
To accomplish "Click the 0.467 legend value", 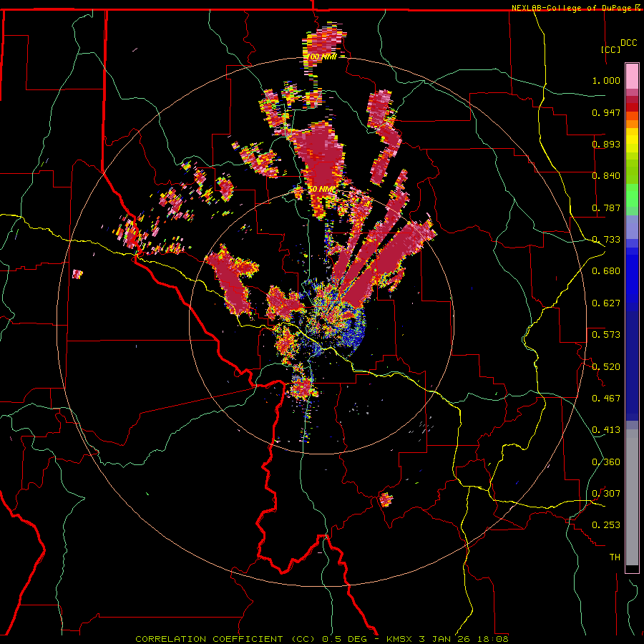I will point(606,398).
